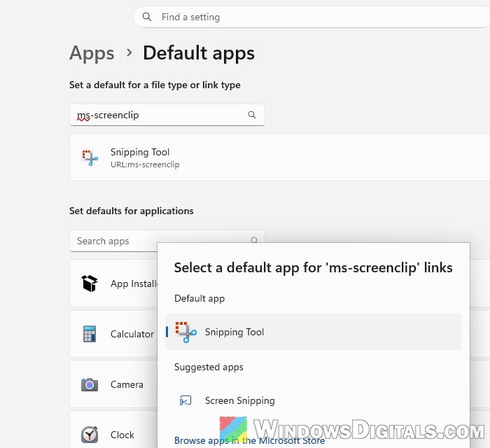
Task: Click the dialog title about 'ms-screenclip' links
Action: pyautogui.click(x=313, y=267)
